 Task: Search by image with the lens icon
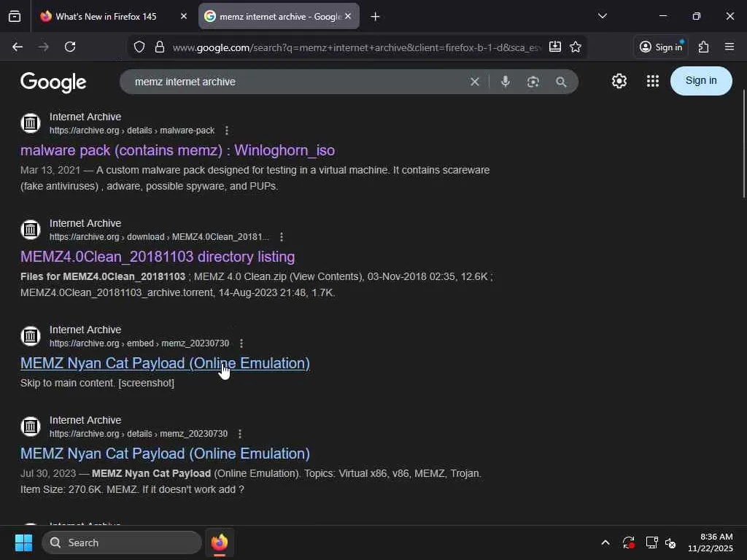click(x=533, y=82)
